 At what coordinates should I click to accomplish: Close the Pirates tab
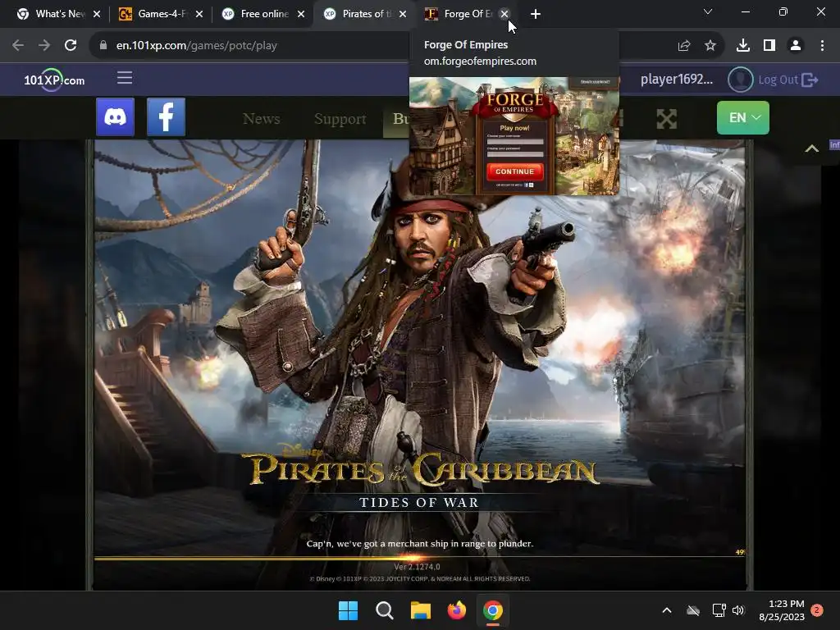403,14
